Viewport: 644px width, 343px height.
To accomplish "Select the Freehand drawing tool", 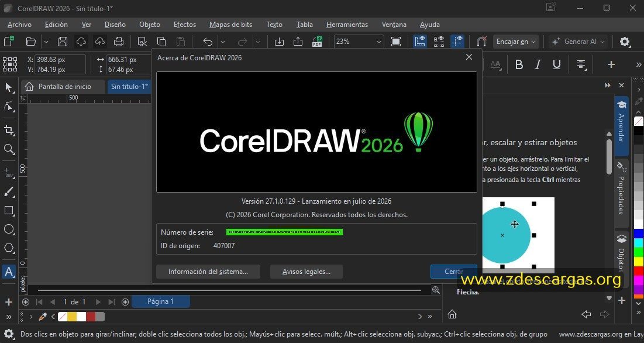I will click(9, 173).
